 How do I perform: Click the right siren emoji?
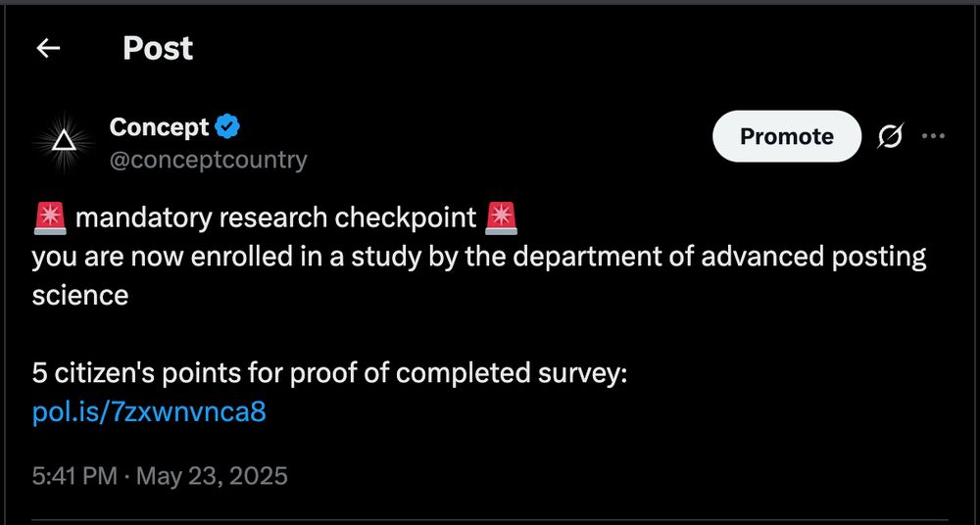click(501, 217)
